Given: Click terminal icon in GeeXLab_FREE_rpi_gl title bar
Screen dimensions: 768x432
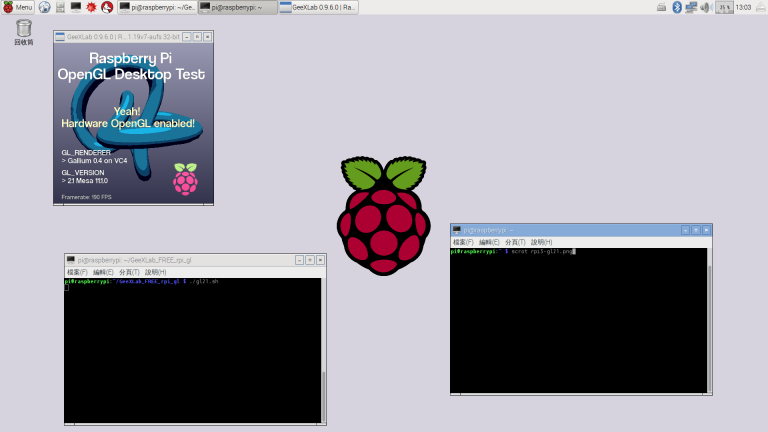Looking at the screenshot, I should coord(71,260).
